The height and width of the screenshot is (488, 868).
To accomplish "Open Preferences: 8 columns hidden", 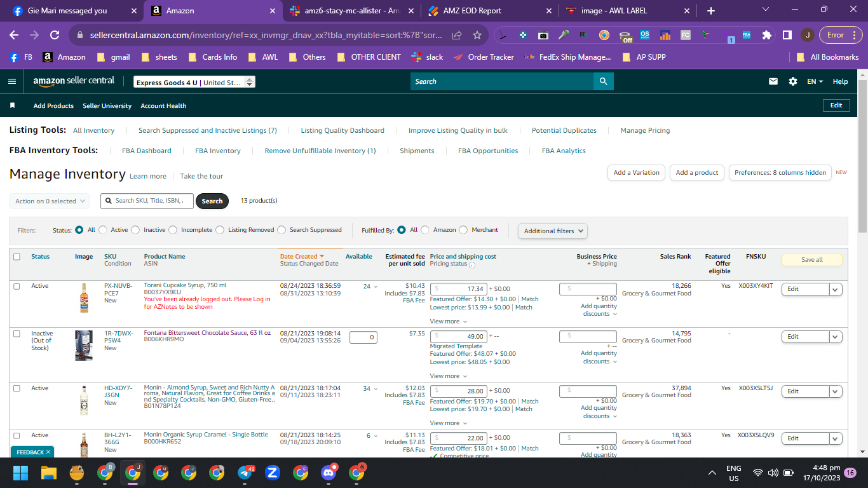I will (780, 172).
